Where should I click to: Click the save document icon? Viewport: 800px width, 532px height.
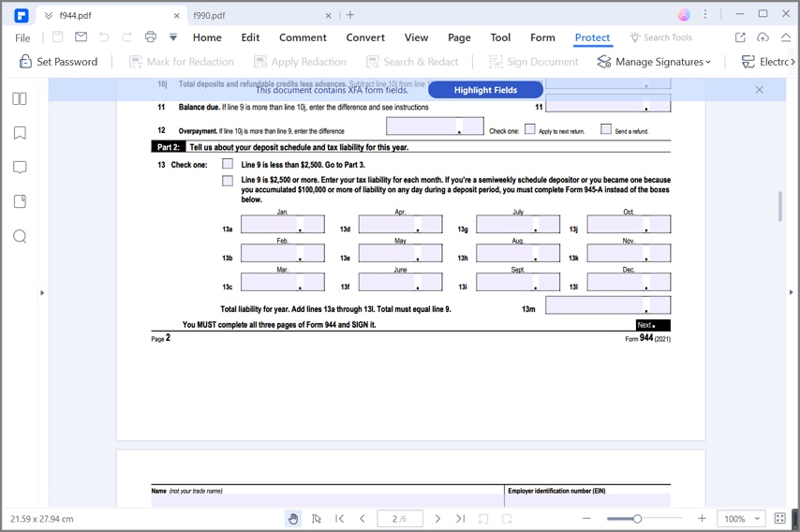(58, 37)
